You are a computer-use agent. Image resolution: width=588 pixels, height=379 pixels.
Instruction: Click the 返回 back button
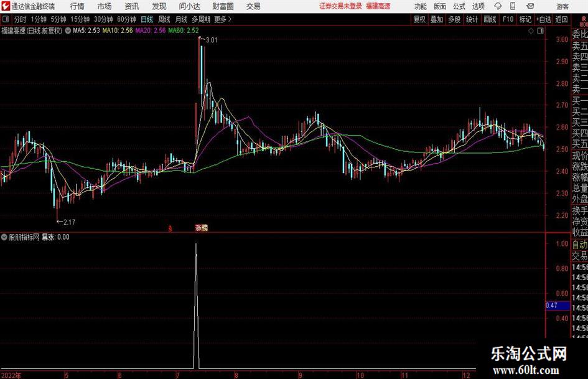pos(561,19)
